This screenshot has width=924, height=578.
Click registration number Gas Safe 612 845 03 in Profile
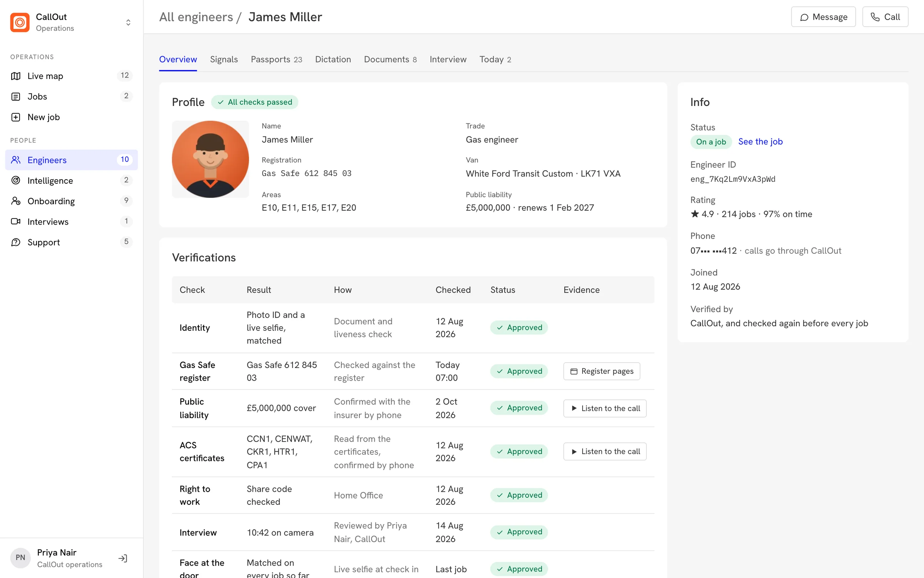[x=306, y=173]
